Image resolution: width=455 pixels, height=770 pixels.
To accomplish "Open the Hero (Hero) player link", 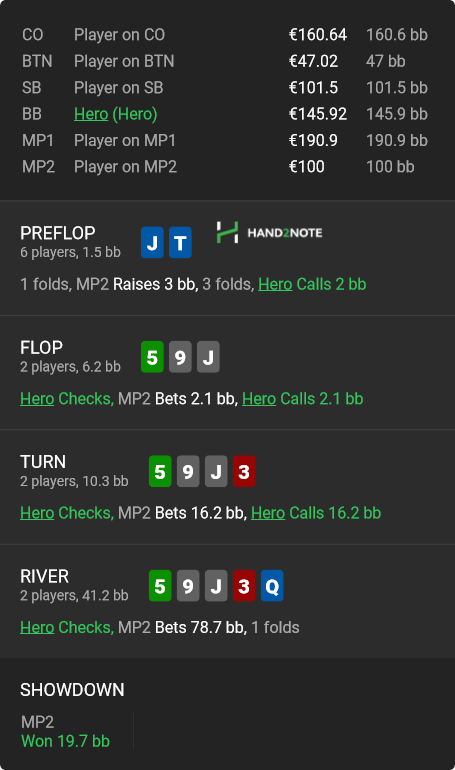I will [x=115, y=114].
